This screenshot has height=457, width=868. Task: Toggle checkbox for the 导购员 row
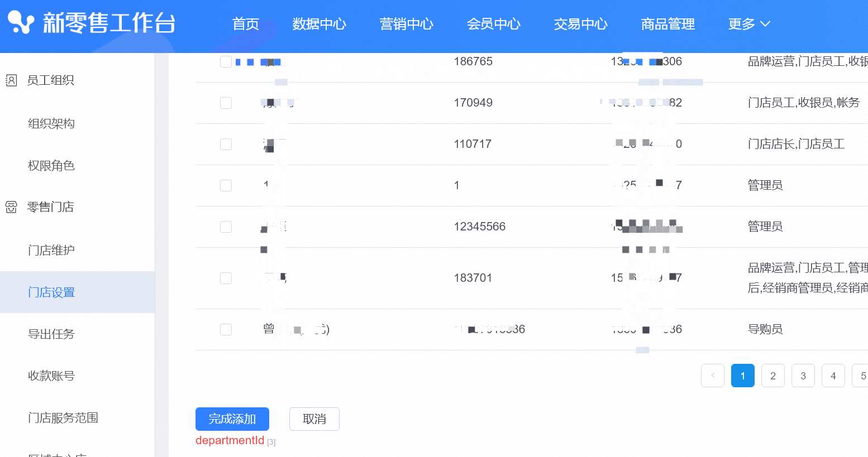(x=226, y=330)
